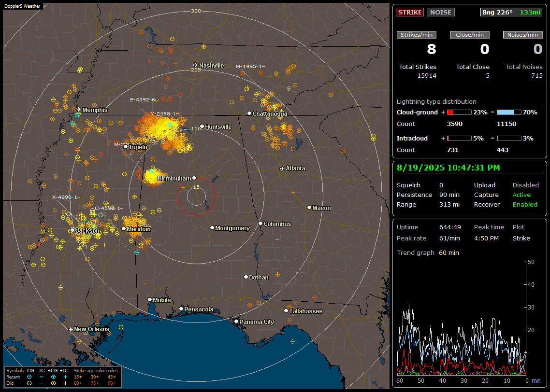Click the Panama City dot

pyautogui.click(x=236, y=321)
